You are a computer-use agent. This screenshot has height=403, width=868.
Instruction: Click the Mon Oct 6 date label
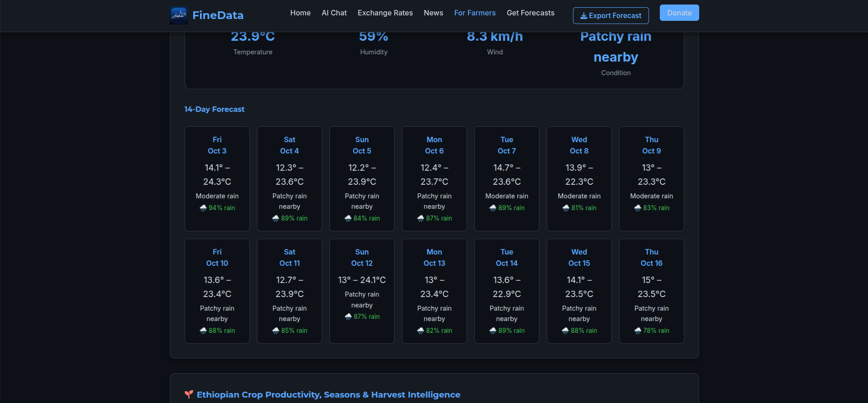(x=434, y=145)
